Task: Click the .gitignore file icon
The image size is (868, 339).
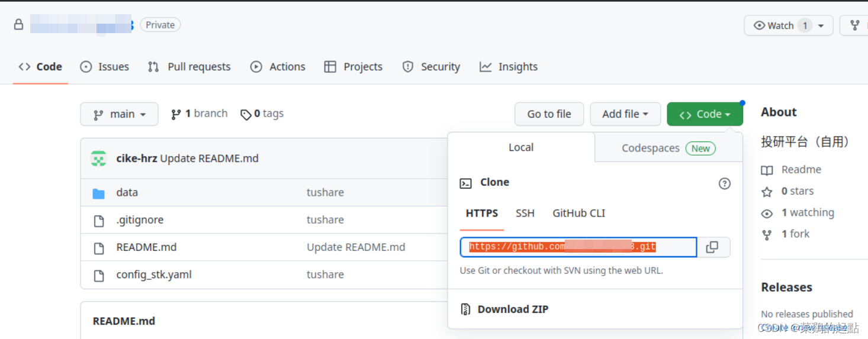Action: click(x=99, y=221)
